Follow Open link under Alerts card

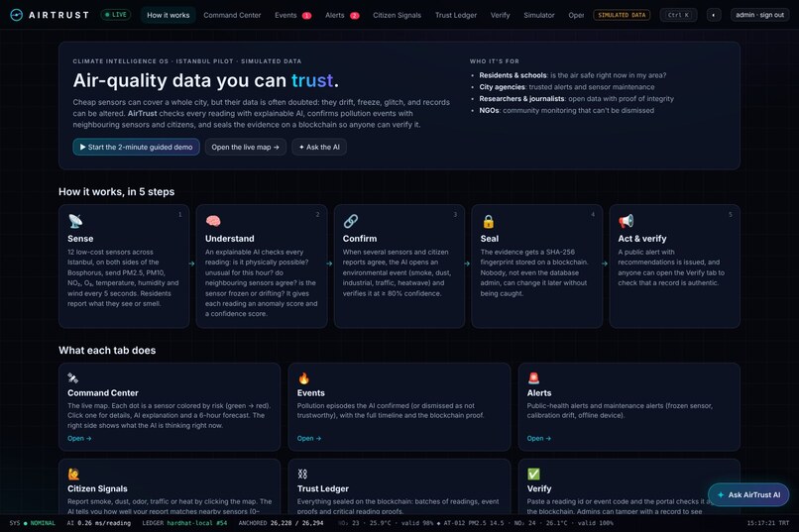click(539, 438)
